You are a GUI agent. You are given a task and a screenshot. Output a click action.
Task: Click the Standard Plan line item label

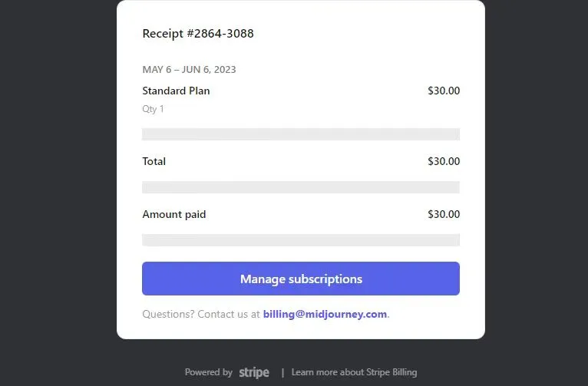pos(176,91)
